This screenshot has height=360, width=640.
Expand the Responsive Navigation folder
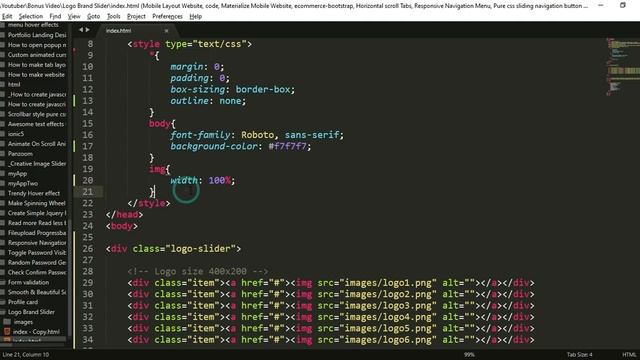[x=37, y=243]
